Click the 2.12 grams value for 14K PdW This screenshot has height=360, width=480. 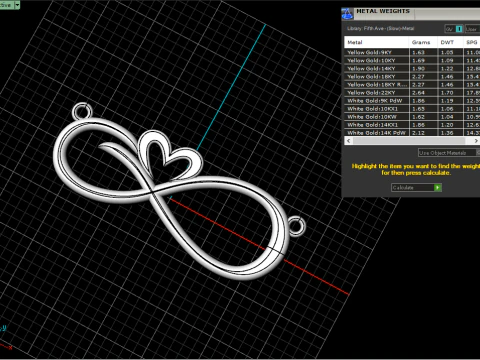(418, 132)
